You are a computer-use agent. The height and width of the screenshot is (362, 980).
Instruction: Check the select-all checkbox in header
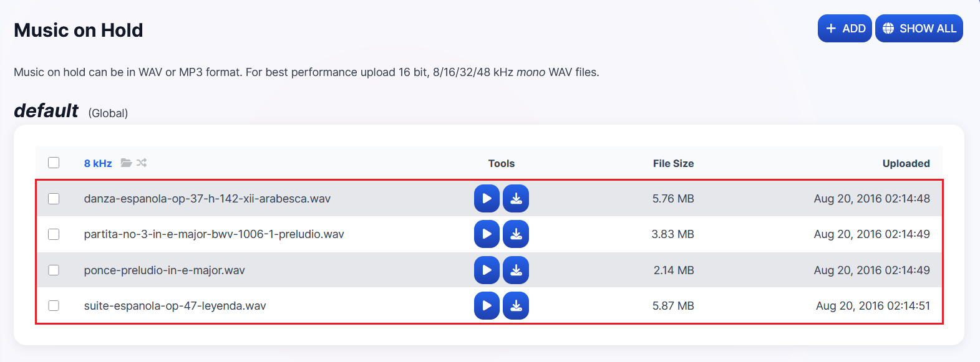coord(54,163)
